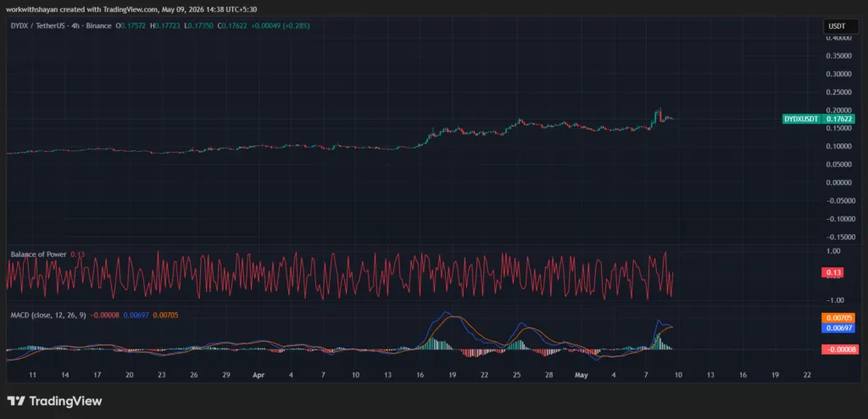This screenshot has height=419, width=868.
Task: Select the open value O0.17572
Action: [x=130, y=25]
